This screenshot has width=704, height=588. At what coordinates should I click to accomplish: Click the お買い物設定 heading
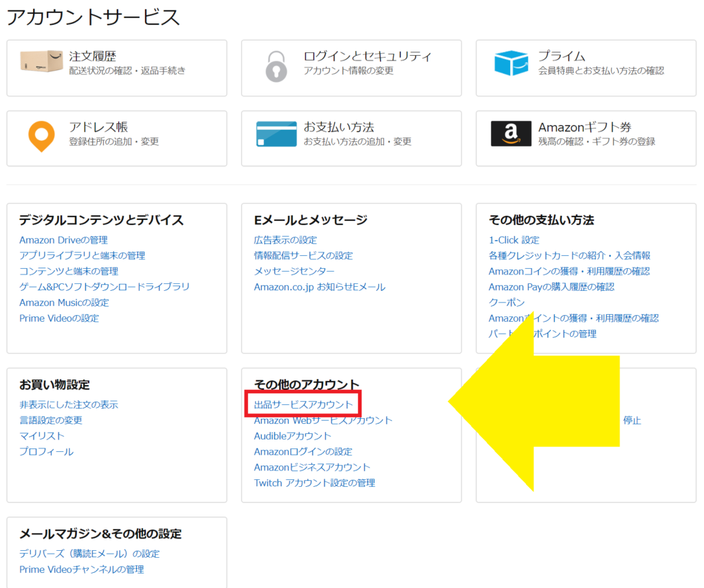55,384
